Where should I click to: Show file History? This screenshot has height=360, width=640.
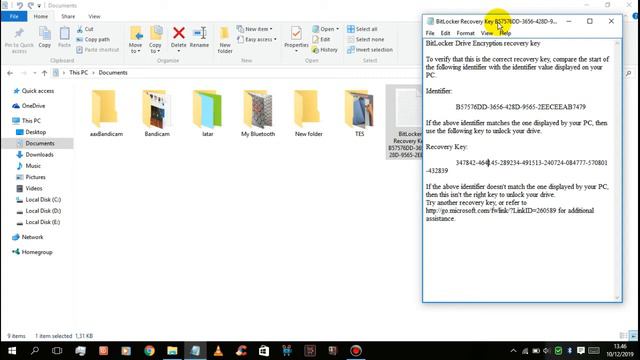point(325,49)
